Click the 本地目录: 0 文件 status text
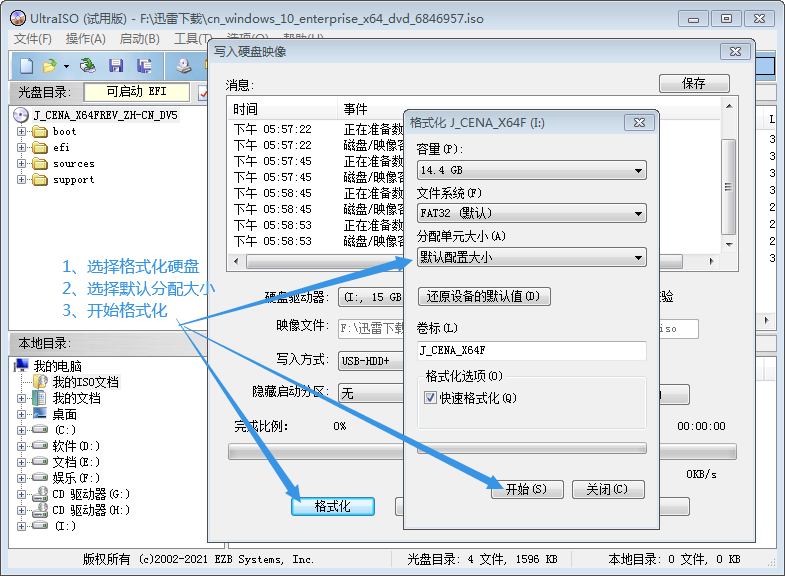Screen dimensions: 785x576 point(674,559)
